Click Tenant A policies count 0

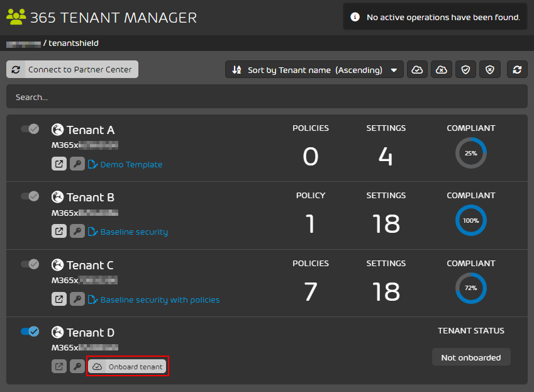click(x=311, y=157)
